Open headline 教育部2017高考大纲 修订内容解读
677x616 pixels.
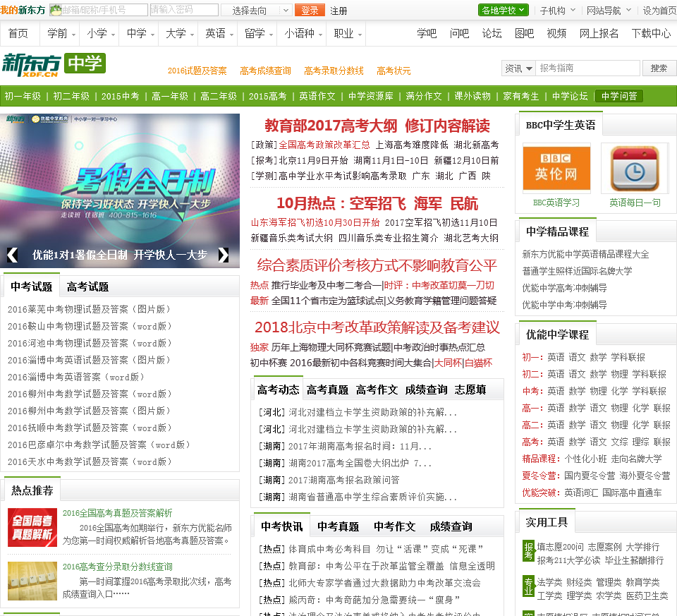377,126
